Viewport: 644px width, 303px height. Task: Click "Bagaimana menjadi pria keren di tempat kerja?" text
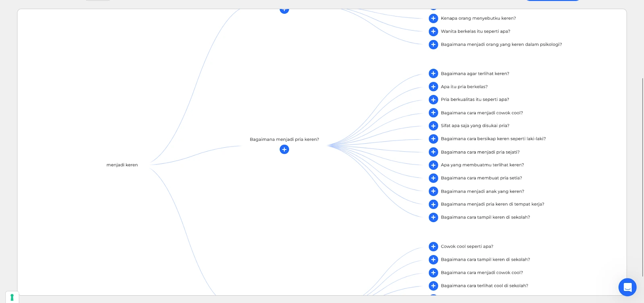click(x=492, y=204)
